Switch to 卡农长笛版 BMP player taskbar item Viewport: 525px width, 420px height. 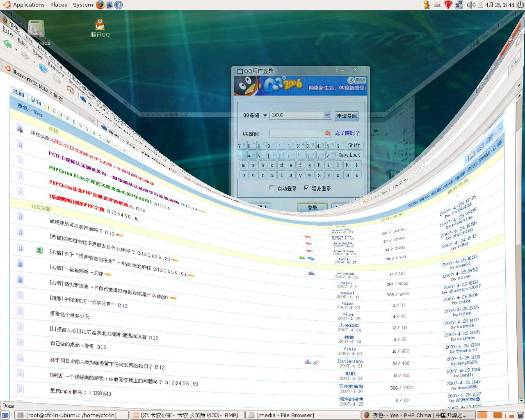click(x=187, y=415)
